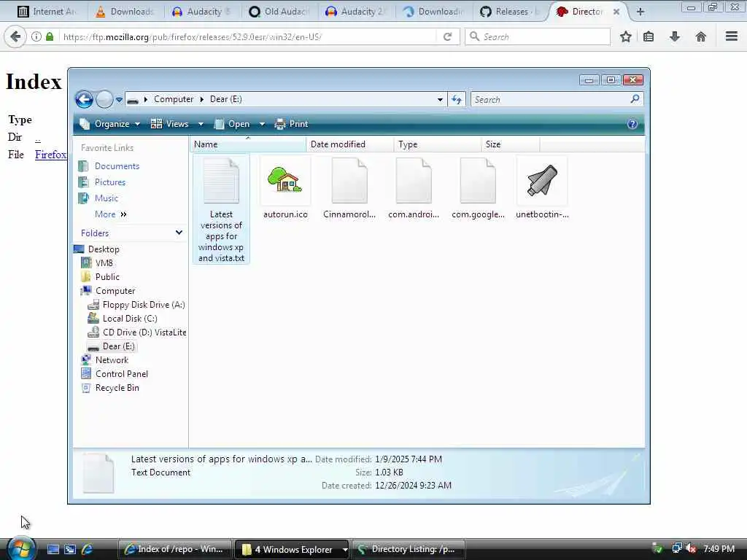Image resolution: width=747 pixels, height=560 pixels.
Task: Switch to the Old Audacity Firefox tab
Action: [279, 12]
